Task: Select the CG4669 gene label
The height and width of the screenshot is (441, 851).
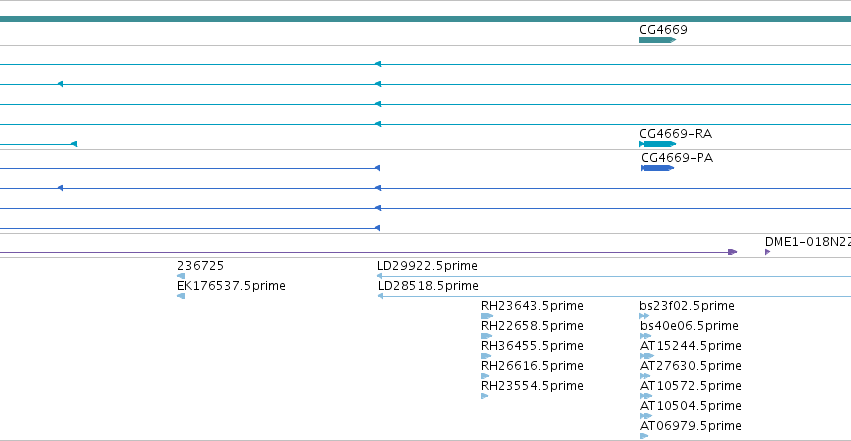Action: 663,29
